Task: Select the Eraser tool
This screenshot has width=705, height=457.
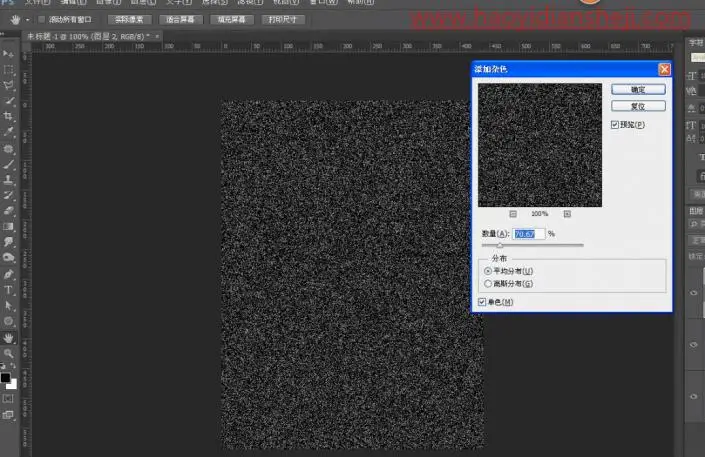Action: click(x=8, y=211)
